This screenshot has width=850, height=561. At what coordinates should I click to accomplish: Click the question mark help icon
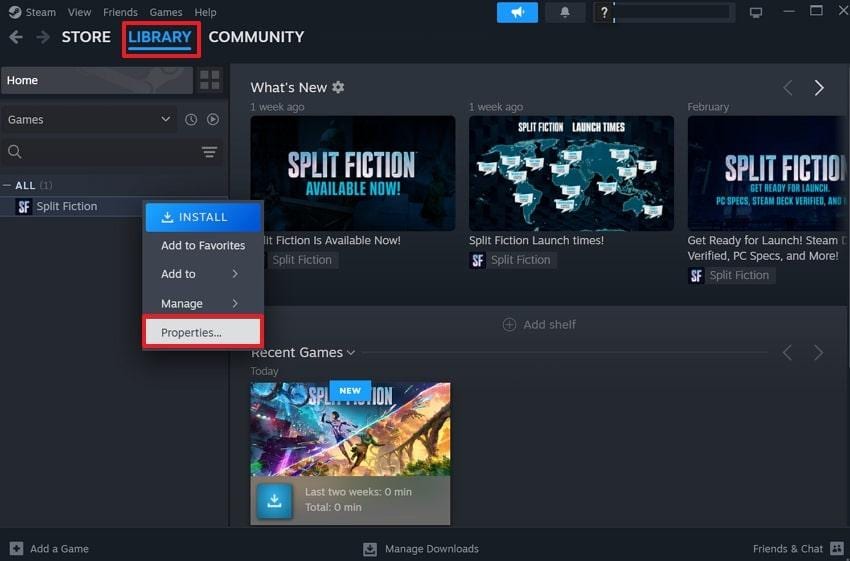pyautogui.click(x=604, y=12)
